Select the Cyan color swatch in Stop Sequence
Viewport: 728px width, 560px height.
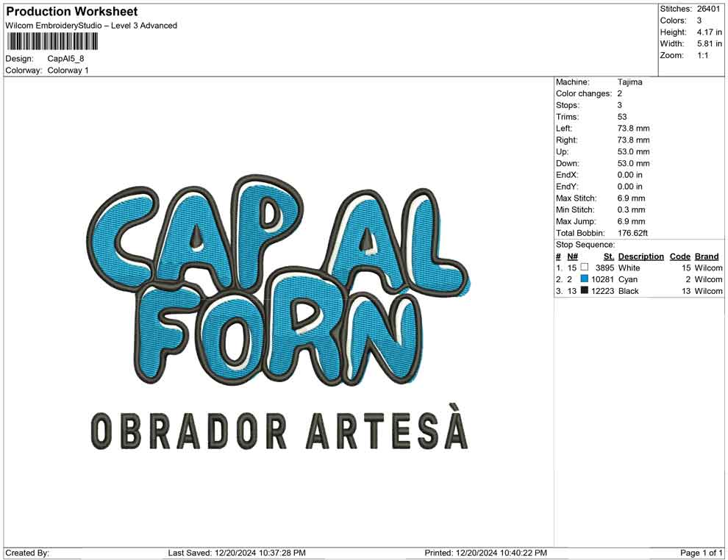click(x=585, y=279)
